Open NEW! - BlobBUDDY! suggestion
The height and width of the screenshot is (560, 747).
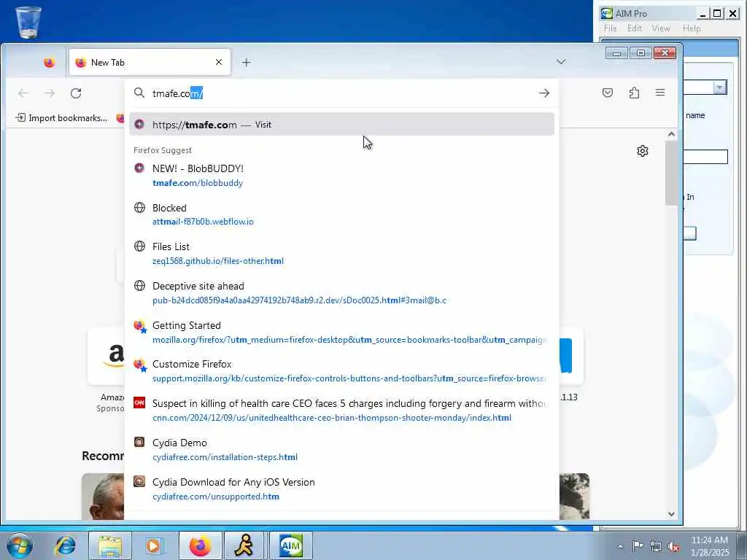(341, 175)
